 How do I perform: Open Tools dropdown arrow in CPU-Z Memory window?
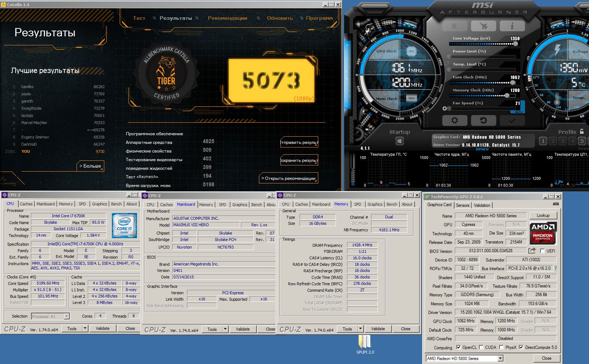pyautogui.click(x=360, y=329)
